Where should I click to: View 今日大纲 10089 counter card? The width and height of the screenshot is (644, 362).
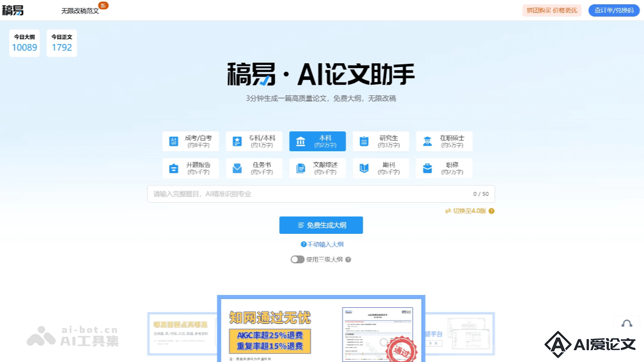coord(24,43)
